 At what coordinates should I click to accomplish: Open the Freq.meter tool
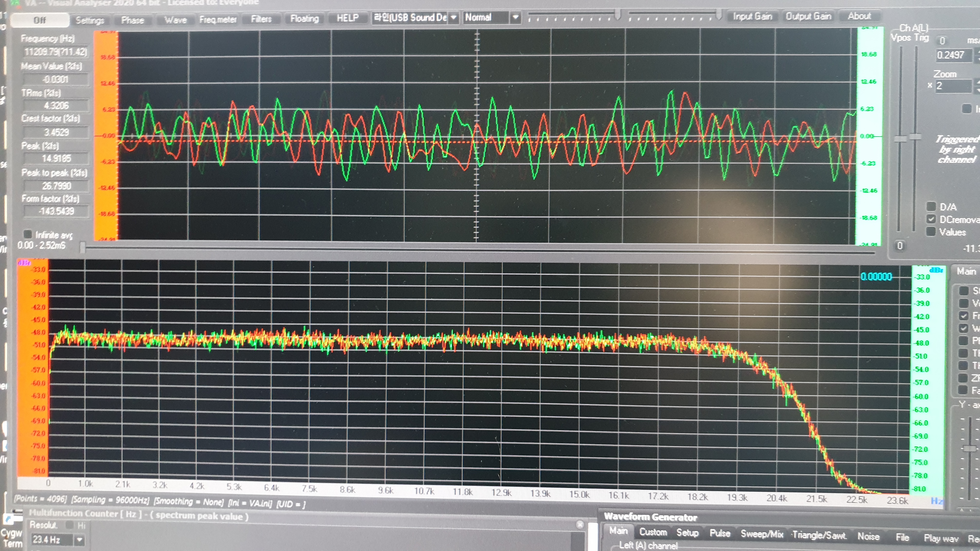click(218, 19)
